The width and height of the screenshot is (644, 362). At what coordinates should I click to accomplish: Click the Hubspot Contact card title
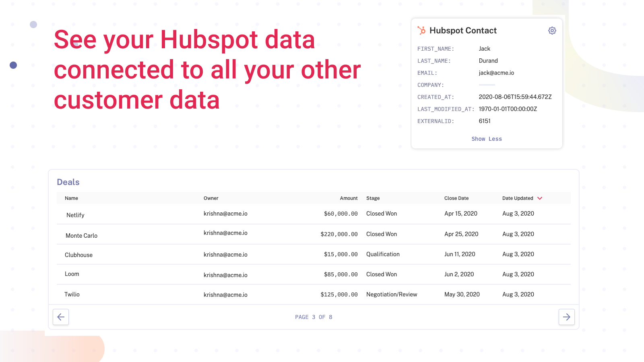[463, 31]
